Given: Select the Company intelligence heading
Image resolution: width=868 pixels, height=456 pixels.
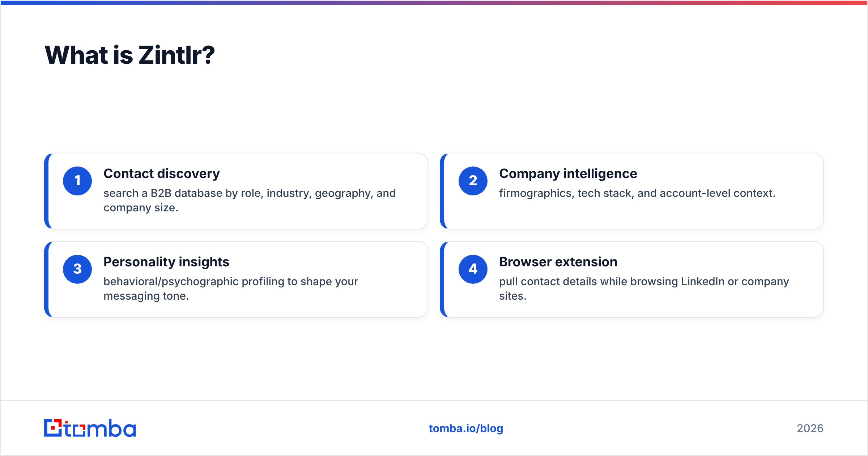Looking at the screenshot, I should click(x=568, y=174).
